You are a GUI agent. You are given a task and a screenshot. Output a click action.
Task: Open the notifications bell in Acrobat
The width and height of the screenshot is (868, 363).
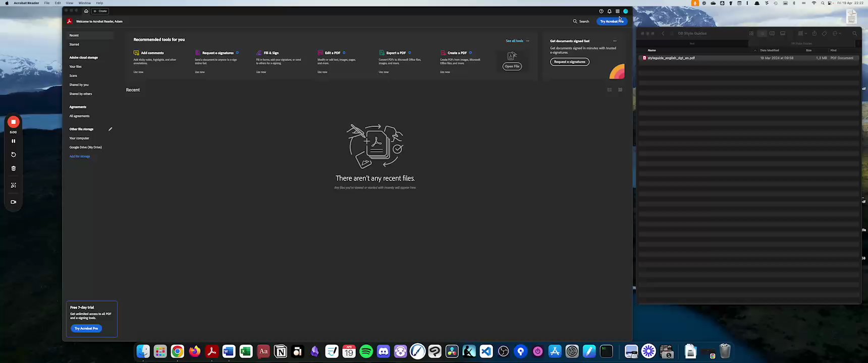[609, 11]
